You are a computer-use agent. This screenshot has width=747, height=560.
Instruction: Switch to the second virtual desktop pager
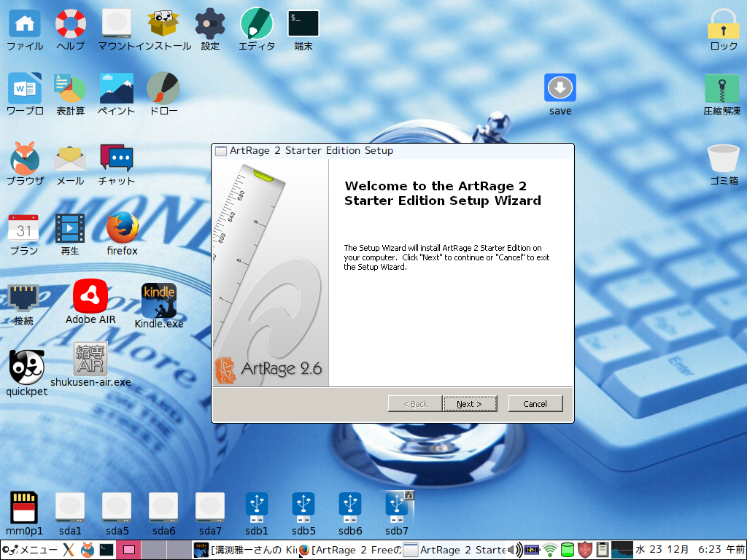coord(154,550)
